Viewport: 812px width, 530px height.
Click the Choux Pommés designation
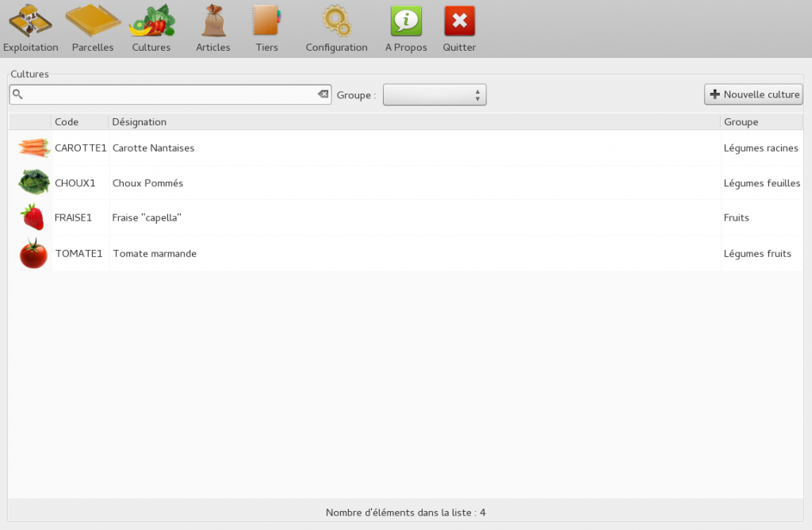coord(147,183)
